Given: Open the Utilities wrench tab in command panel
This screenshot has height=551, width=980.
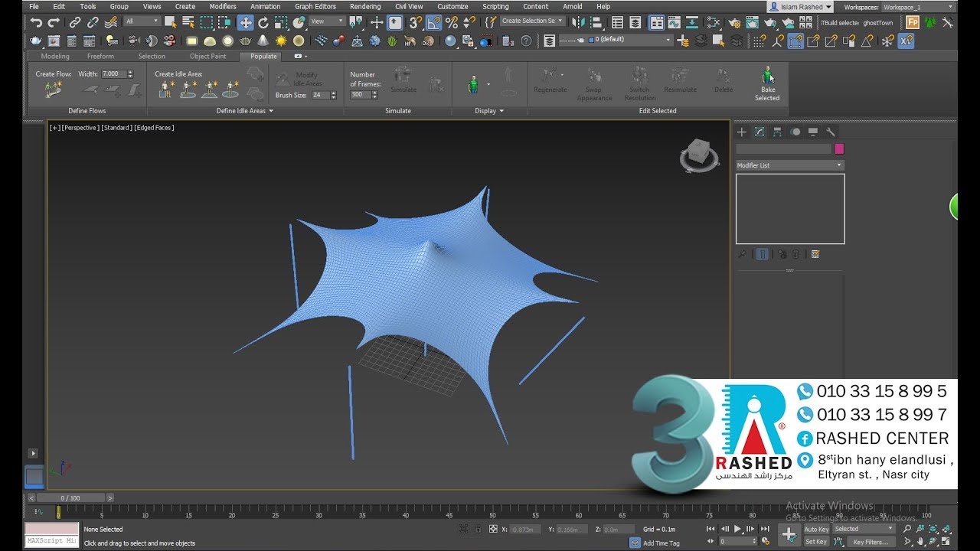Looking at the screenshot, I should [831, 132].
